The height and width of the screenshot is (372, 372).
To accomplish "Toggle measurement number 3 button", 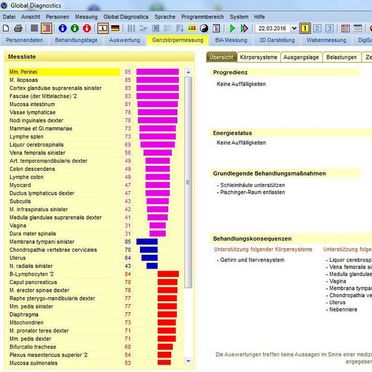I will [329, 28].
